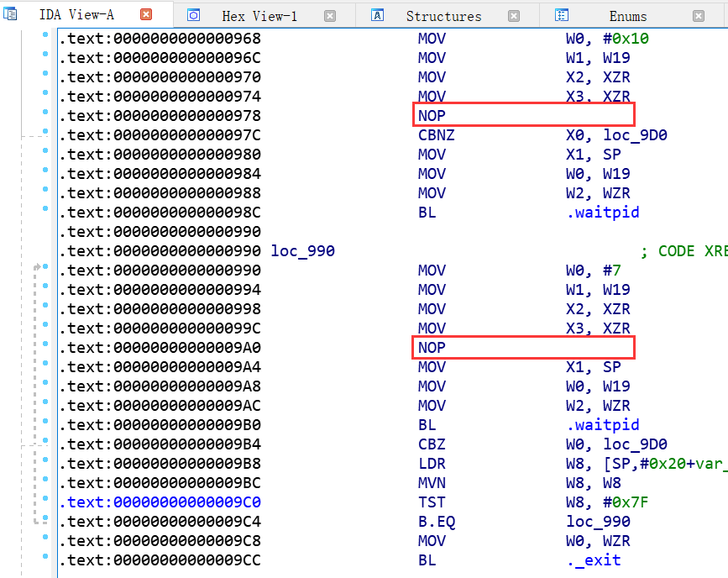Follow .waitpid call at address 9B0

pos(603,424)
